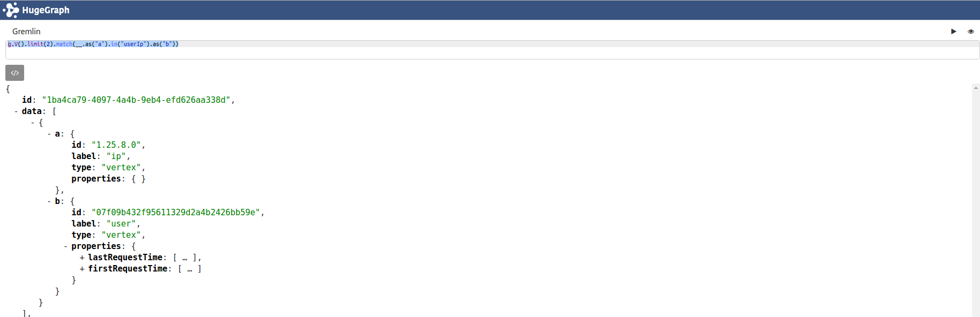Viewport: 980px width, 317px height.
Task: Expand the lastRequestTime array
Action: (x=82, y=258)
